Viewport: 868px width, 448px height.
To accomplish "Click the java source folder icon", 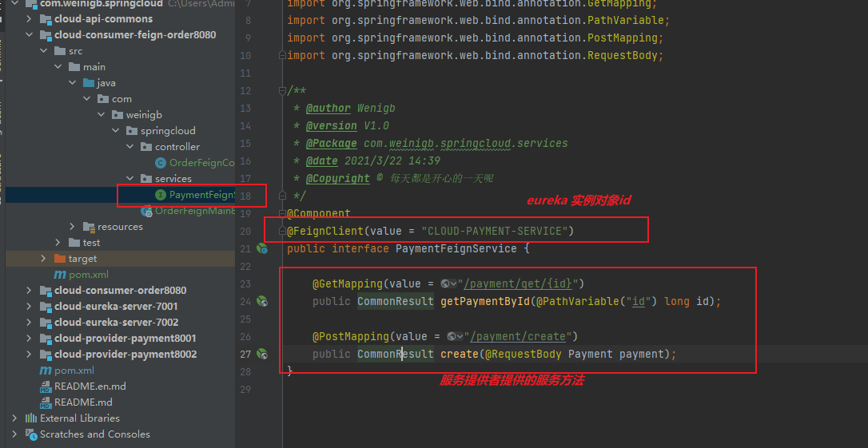I will [89, 83].
